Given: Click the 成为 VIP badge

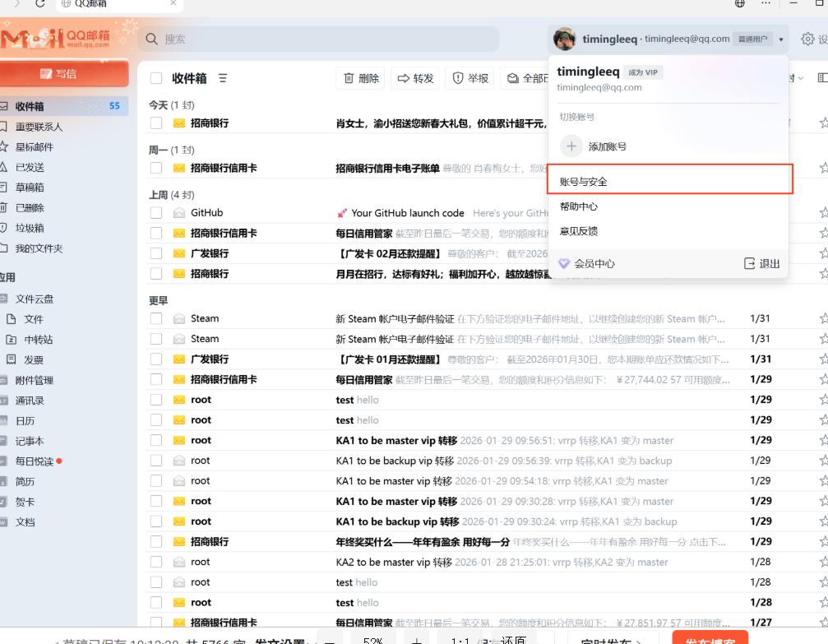Looking at the screenshot, I should pos(643,72).
